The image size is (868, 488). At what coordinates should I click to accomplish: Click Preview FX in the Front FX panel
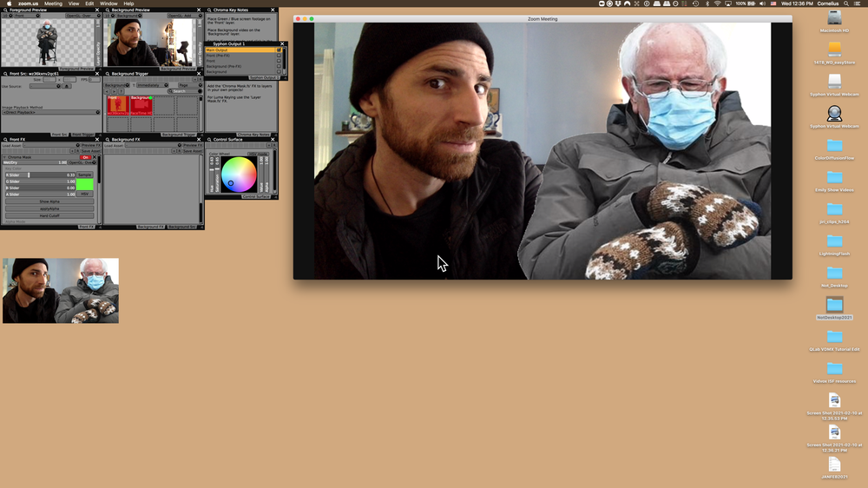coord(91,145)
